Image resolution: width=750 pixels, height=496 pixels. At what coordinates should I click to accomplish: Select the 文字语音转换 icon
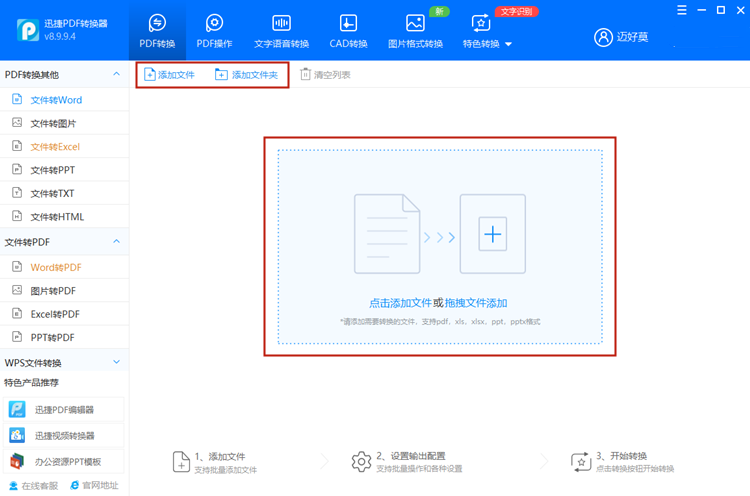[281, 22]
